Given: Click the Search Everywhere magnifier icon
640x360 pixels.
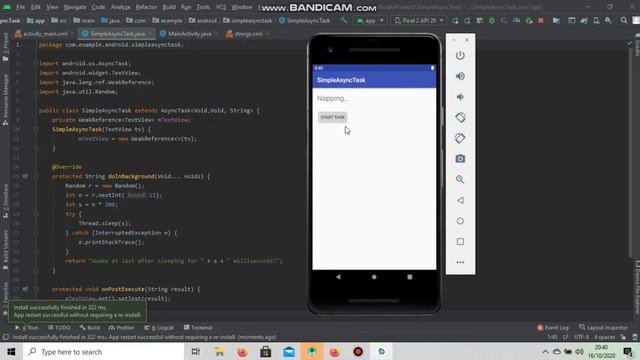Looking at the screenshot, I should pyautogui.click(x=624, y=20).
